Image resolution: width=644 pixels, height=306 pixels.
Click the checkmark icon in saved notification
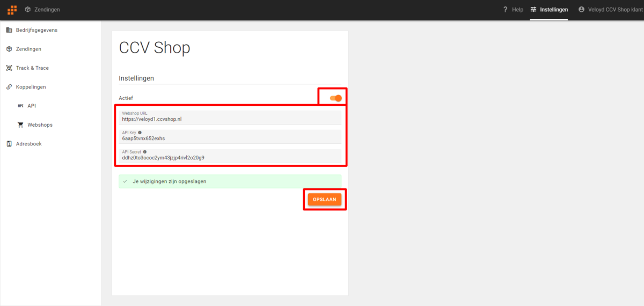(125, 181)
